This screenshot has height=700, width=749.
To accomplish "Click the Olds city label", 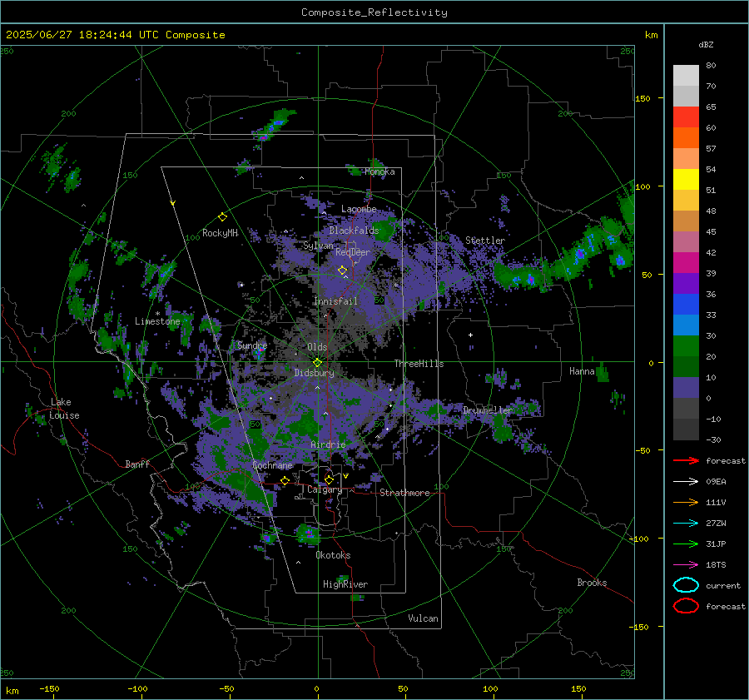I will [x=317, y=347].
